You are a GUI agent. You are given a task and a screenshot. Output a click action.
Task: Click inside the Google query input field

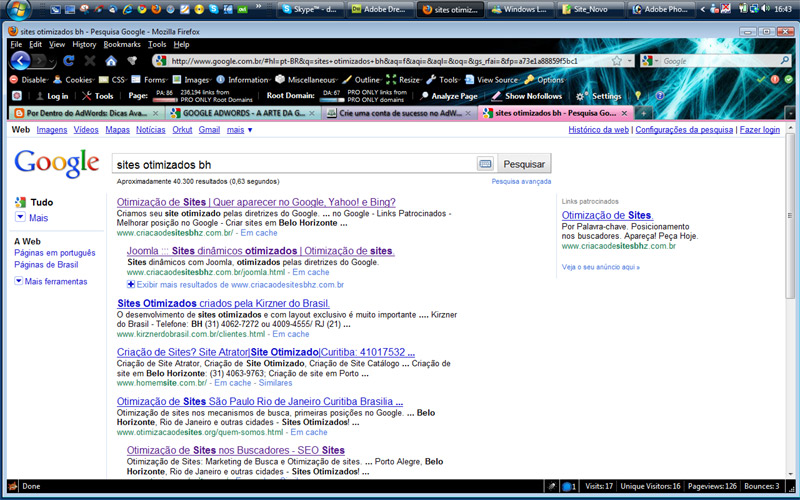294,164
